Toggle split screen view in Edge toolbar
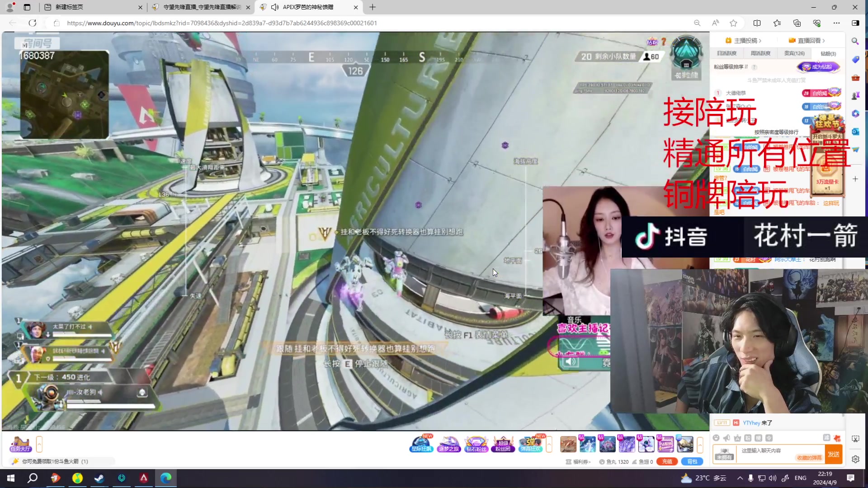 pyautogui.click(x=757, y=23)
